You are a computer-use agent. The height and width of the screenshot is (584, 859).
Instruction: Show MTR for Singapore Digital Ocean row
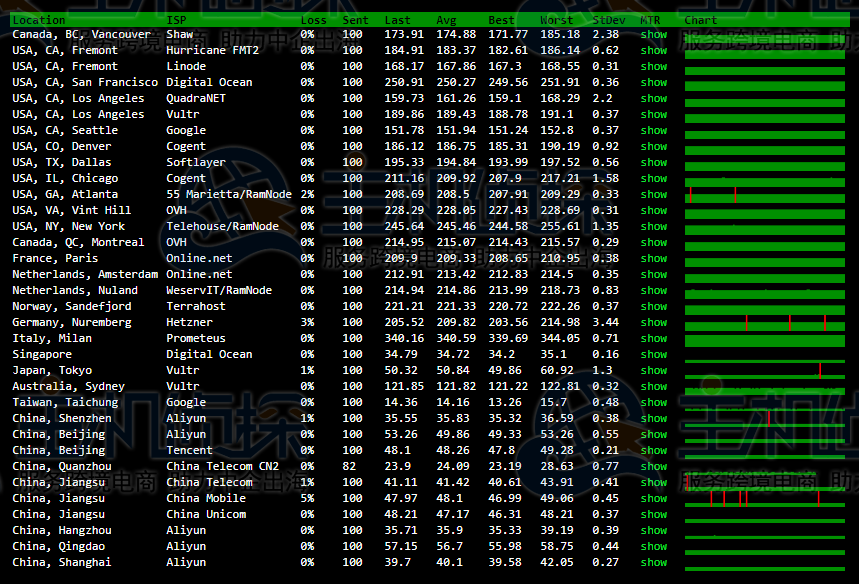click(654, 354)
